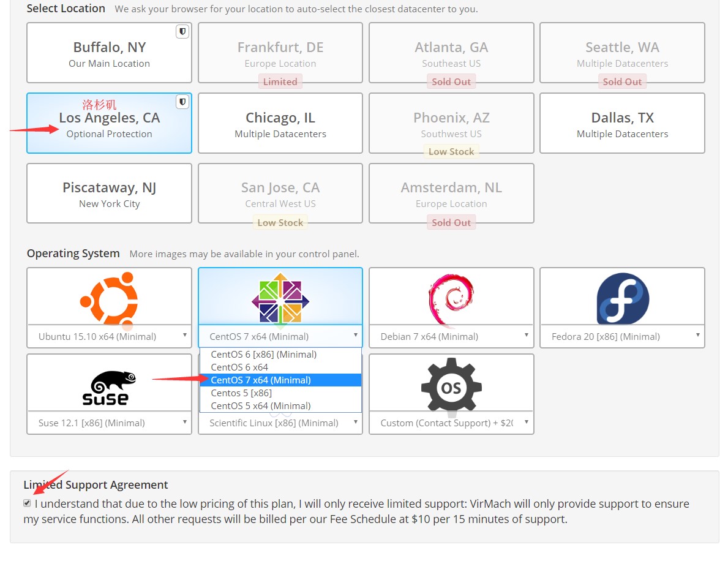Click shield icon on Los Angeles card

182,102
